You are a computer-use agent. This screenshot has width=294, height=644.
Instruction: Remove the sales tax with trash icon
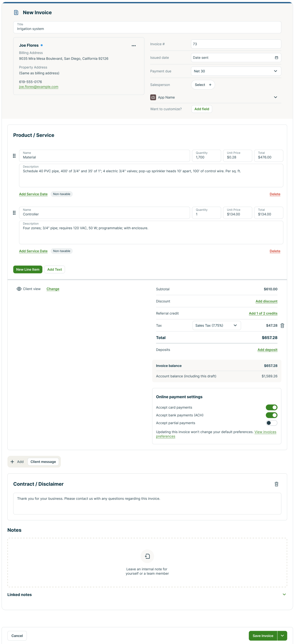pyautogui.click(x=282, y=326)
